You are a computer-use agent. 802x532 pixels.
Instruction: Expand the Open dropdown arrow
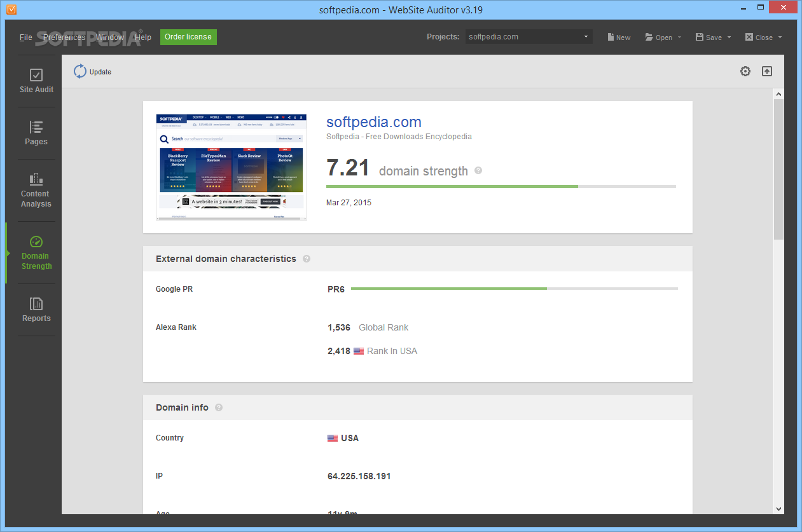click(679, 37)
